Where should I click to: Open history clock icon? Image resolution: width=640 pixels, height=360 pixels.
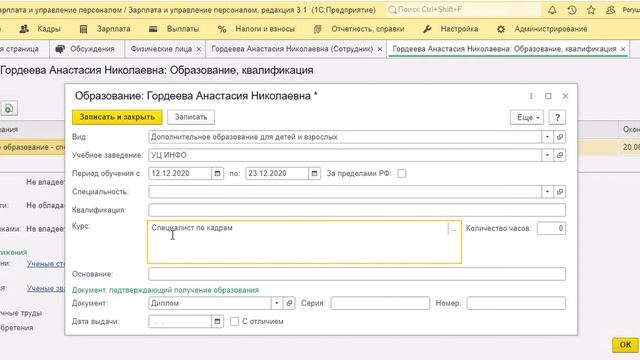[x=571, y=10]
